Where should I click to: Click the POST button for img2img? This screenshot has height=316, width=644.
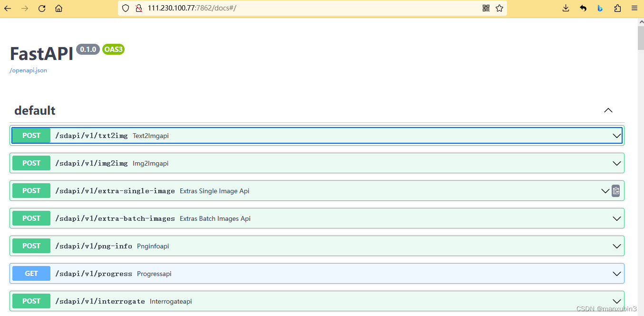click(31, 163)
